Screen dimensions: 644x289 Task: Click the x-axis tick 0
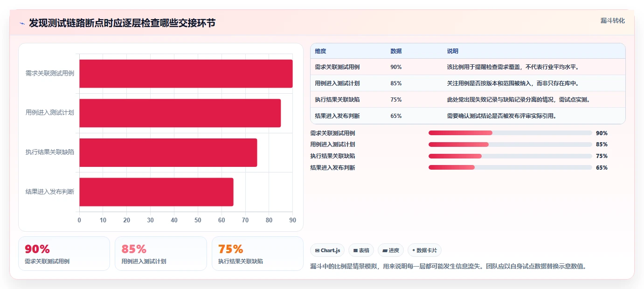(x=79, y=220)
